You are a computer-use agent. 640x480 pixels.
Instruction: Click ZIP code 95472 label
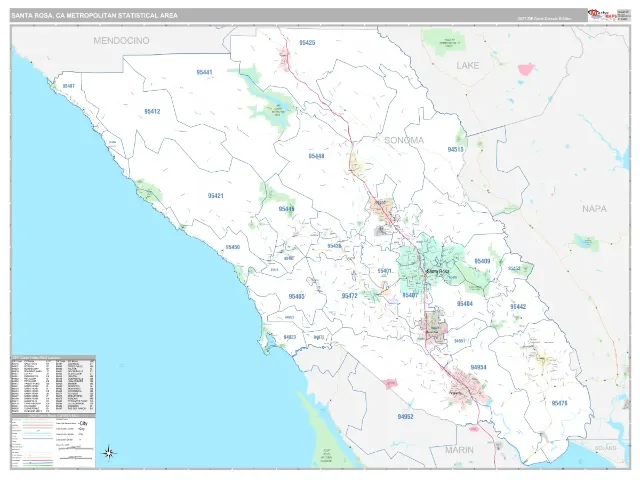[349, 296]
